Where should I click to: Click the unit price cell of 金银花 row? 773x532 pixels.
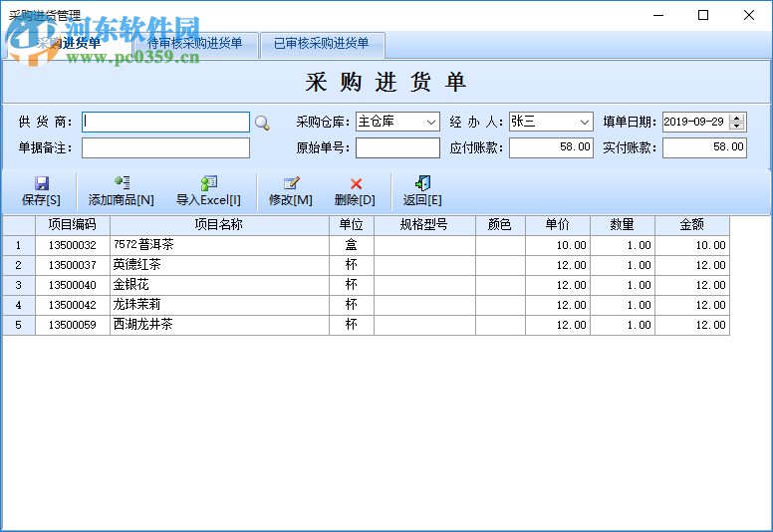558,286
